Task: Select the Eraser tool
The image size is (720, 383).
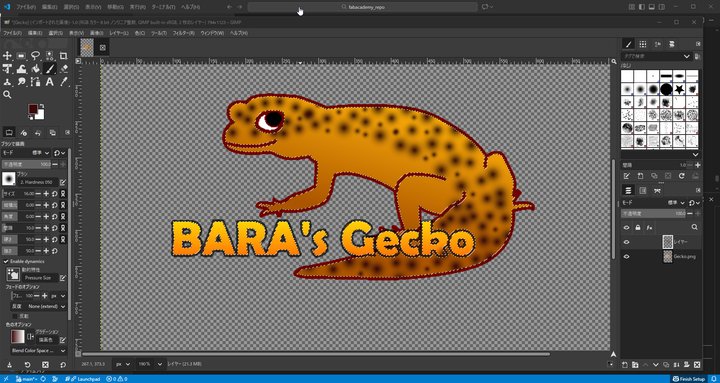Action: [x=63, y=69]
